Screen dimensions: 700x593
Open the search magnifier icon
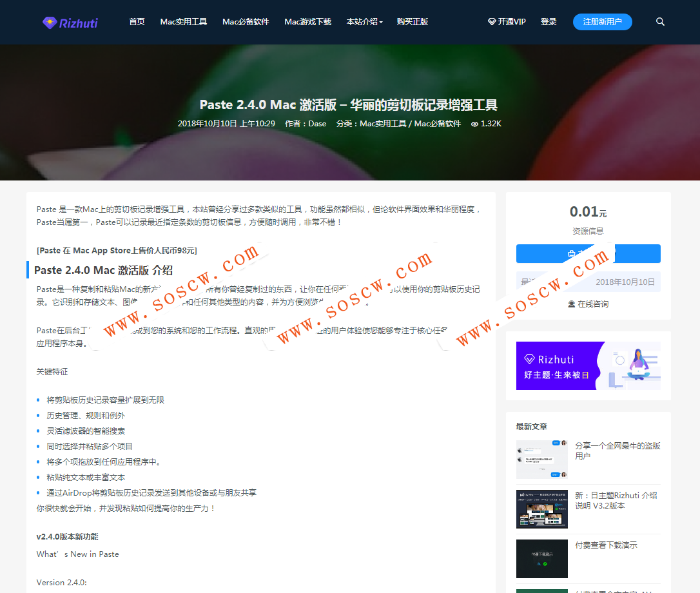(x=660, y=22)
